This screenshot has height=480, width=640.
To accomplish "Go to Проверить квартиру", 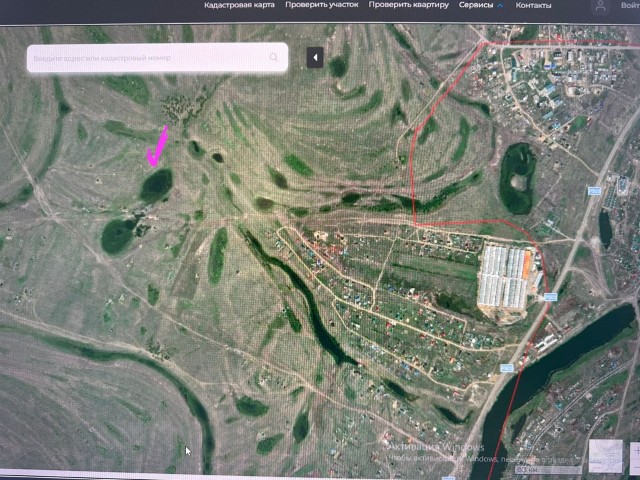I will [x=409, y=5].
